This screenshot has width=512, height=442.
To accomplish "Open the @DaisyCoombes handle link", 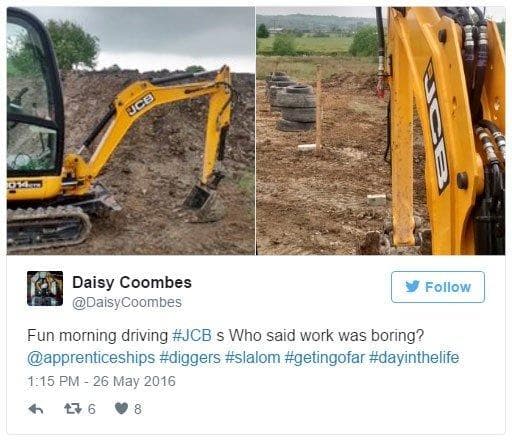I will pos(127,303).
